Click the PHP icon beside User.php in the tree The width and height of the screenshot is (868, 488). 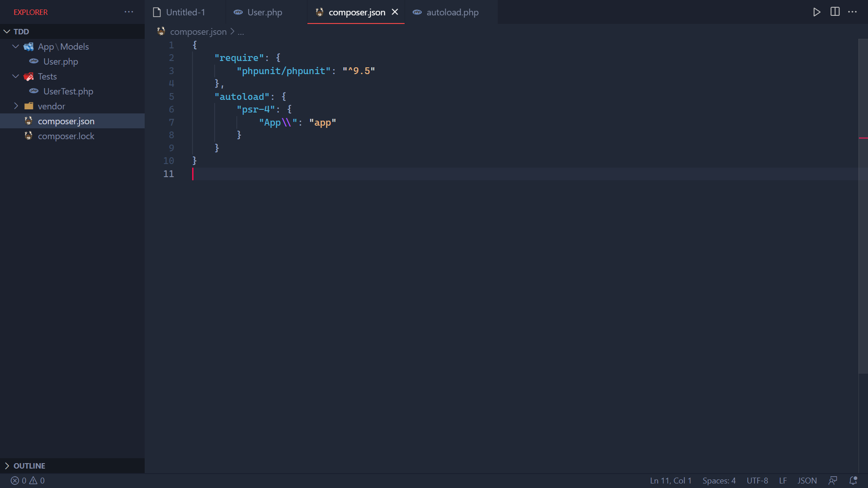coord(34,61)
